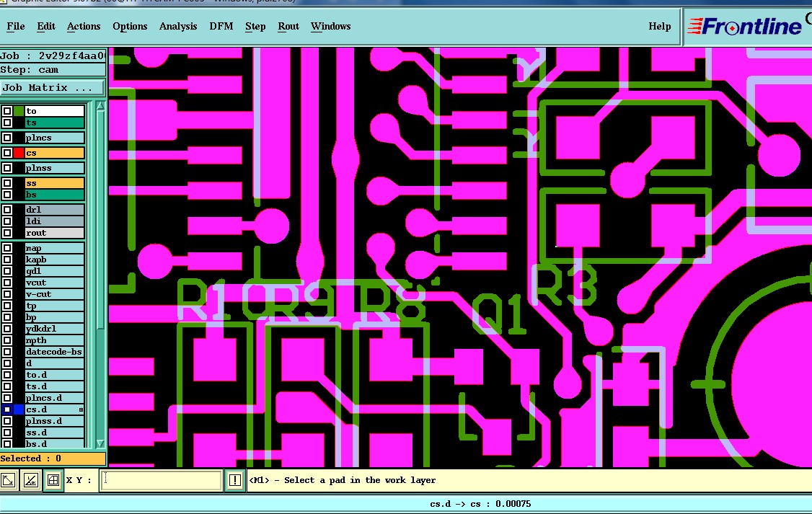Click the 'Select a pad' prompt message

pos(343,480)
